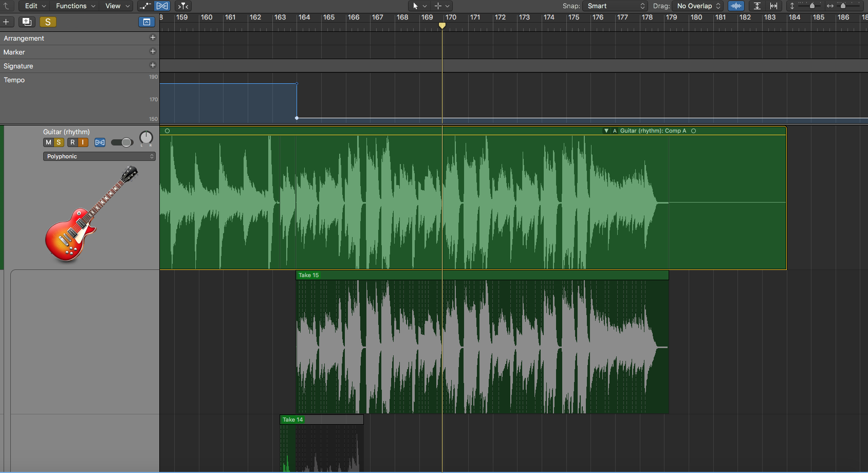Mute the Guitar (rhythm) track
The image size is (868, 473).
point(48,142)
